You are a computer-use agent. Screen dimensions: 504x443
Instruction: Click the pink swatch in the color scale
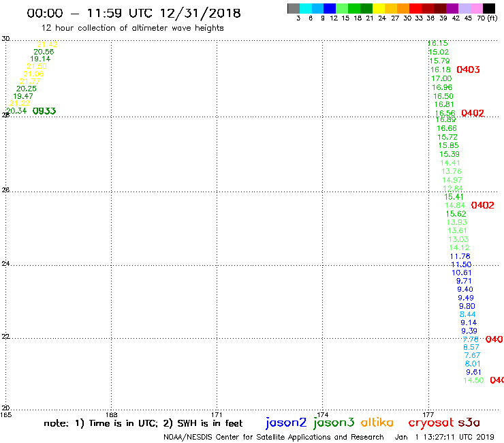477,8
